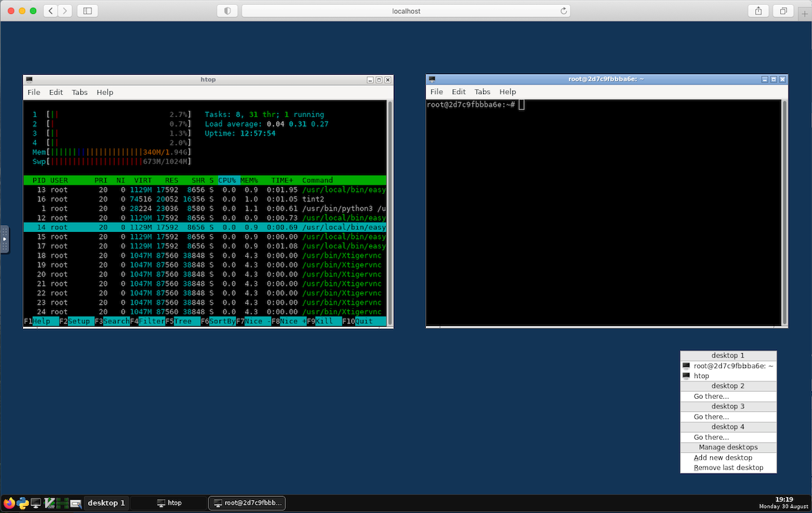The width and height of the screenshot is (812, 513).
Task: Open Edit menu in root terminal window
Action: [459, 91]
